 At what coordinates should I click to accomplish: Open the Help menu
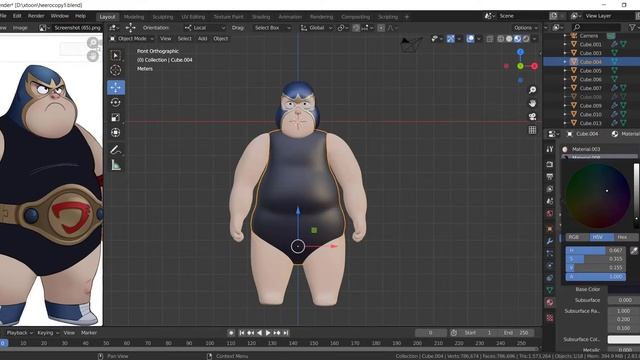(x=80, y=16)
